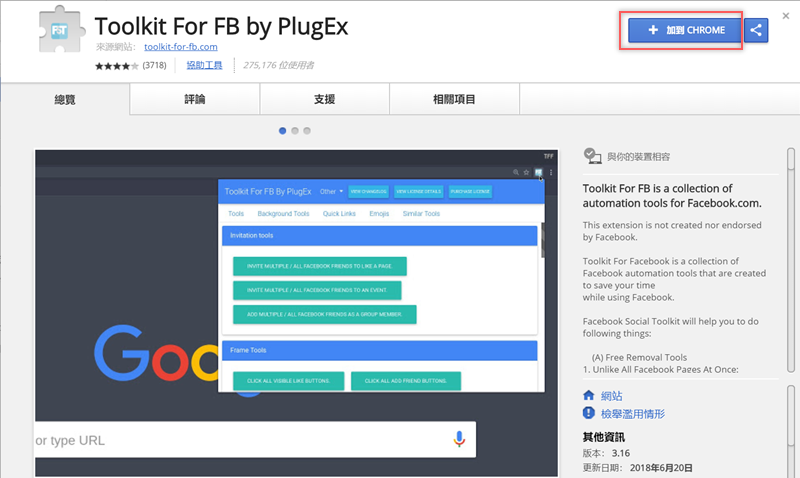Click the URL search box in preview
This screenshot has height=478, width=800.
point(255,440)
